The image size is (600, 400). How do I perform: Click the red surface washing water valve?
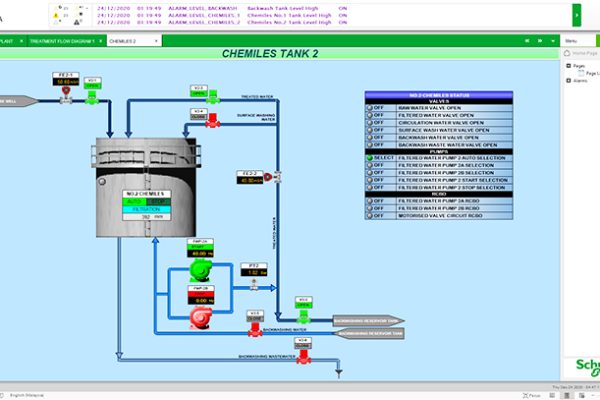pos(213,121)
